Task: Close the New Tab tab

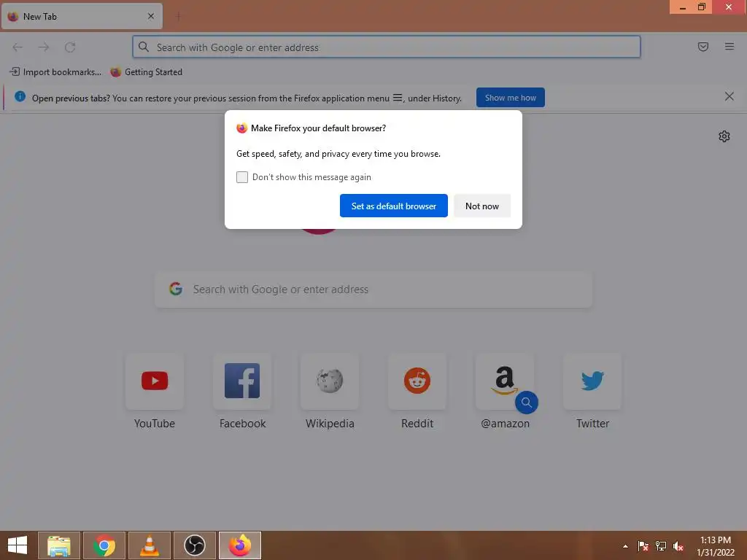Action: (151, 16)
